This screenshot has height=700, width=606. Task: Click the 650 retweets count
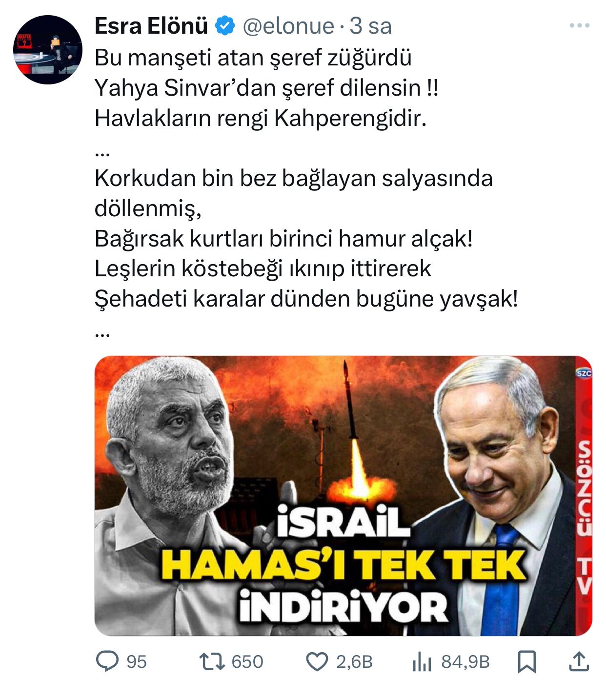(x=247, y=662)
